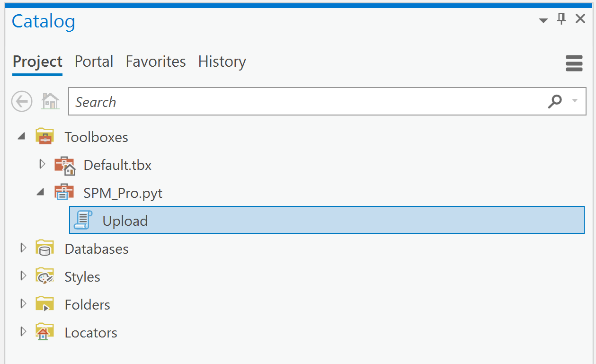Click the project home icon
This screenshot has width=596, height=364.
tap(50, 101)
